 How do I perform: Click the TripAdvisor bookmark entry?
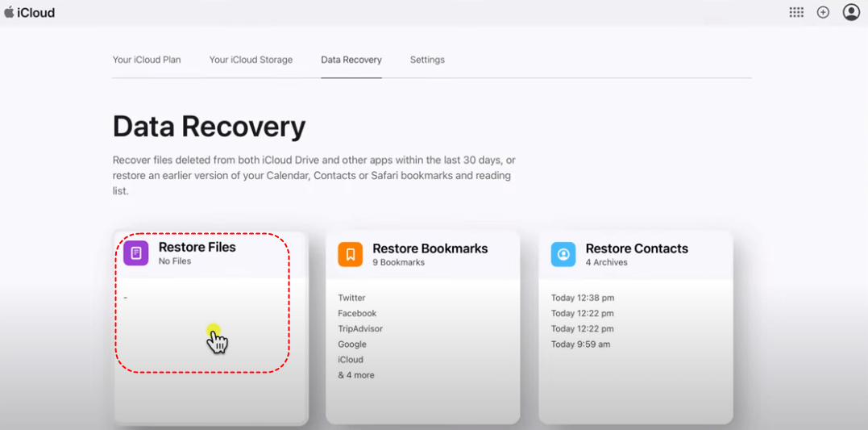[x=360, y=328]
